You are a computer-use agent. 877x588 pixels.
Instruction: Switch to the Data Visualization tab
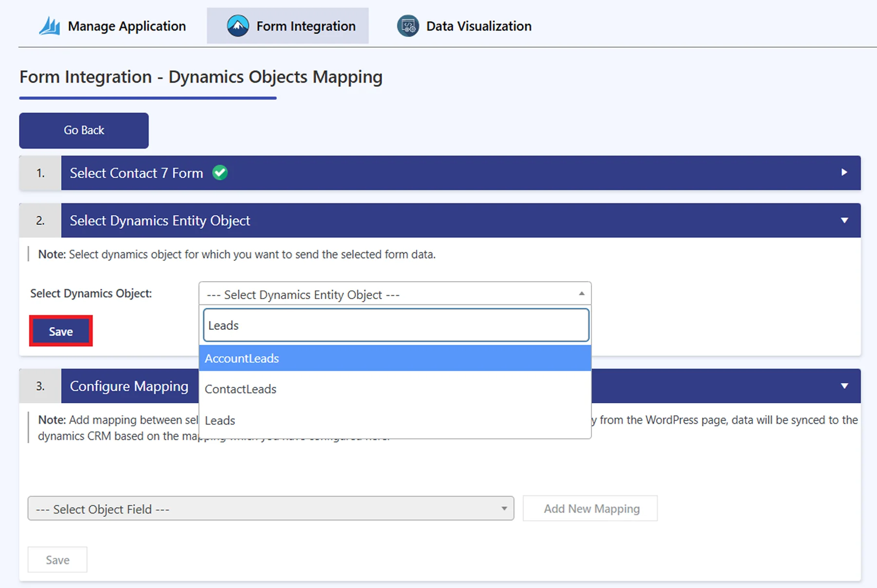tap(478, 25)
